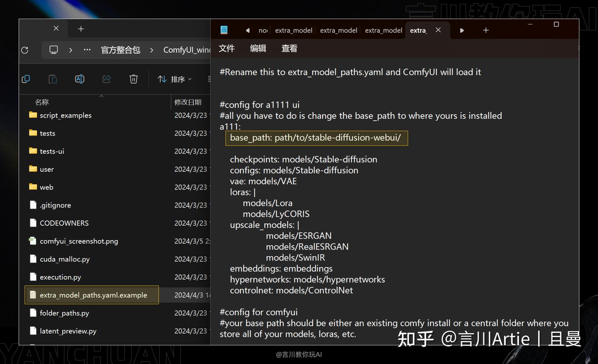Switch to the truncated 'no' Notepad tab

pos(263,30)
